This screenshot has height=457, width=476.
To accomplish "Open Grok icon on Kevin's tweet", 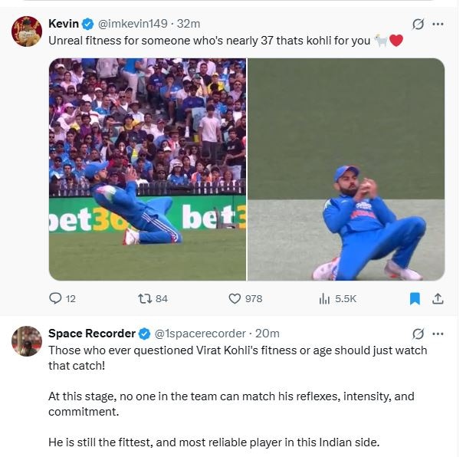I will (x=418, y=24).
